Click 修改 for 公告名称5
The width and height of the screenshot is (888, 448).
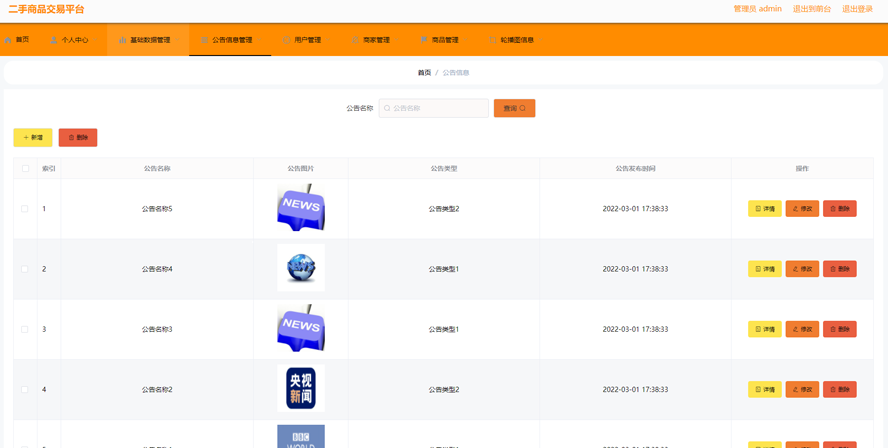(x=802, y=208)
